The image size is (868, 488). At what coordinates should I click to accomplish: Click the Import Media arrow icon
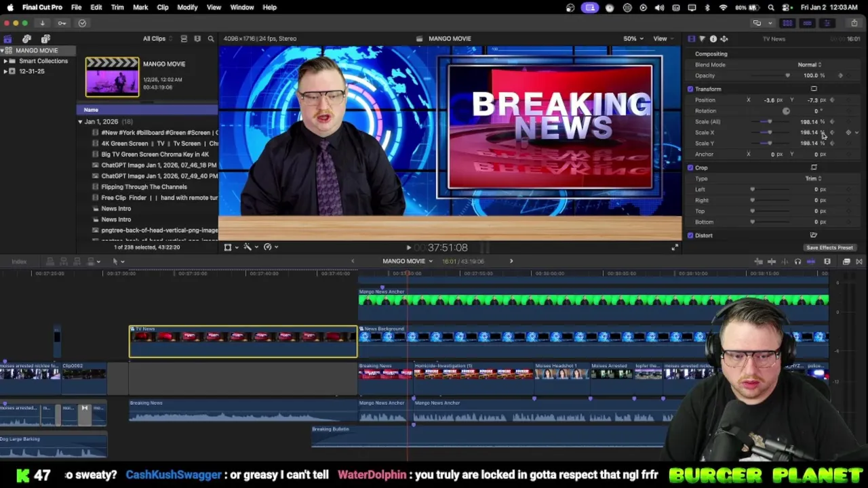(42, 23)
